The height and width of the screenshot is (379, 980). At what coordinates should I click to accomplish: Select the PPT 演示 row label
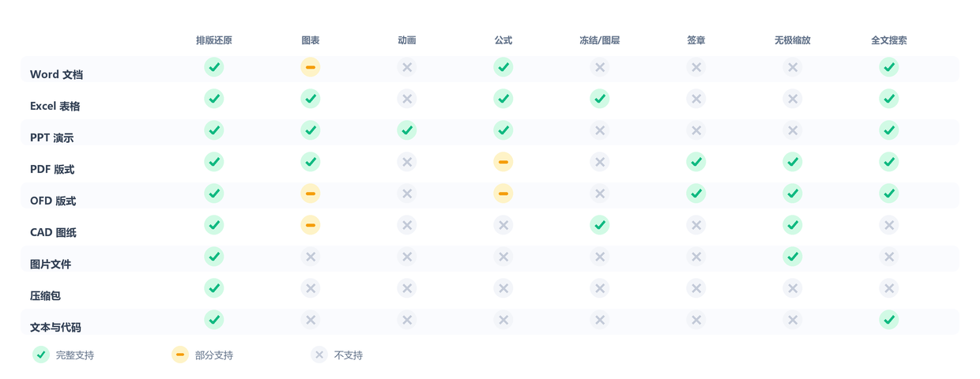click(x=51, y=137)
